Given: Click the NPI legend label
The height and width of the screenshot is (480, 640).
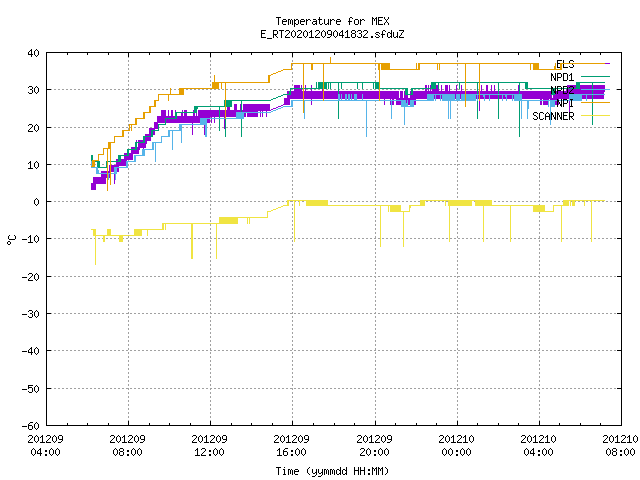Looking at the screenshot, I should tap(565, 103).
